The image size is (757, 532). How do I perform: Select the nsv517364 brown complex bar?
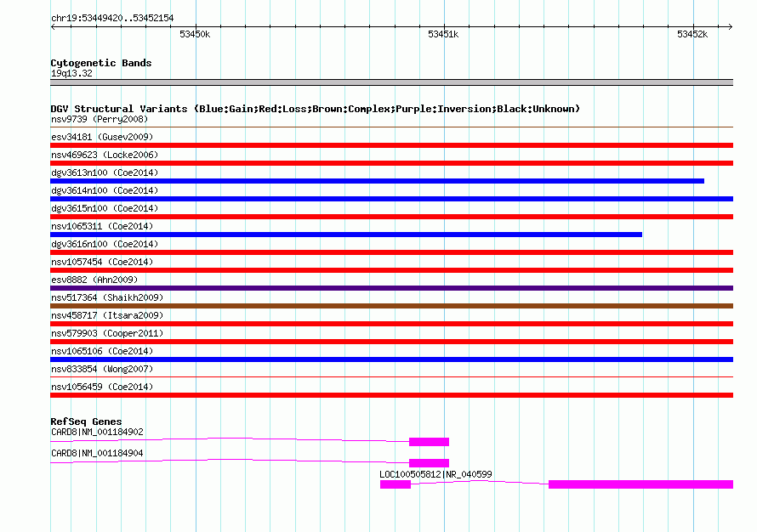(391, 306)
